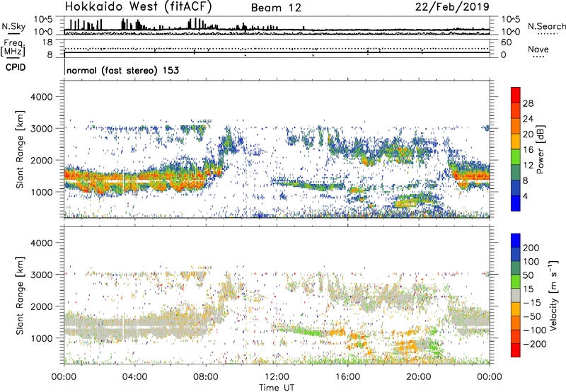
Task: Click the "N.Sky" legend label
Action: (x=13, y=26)
